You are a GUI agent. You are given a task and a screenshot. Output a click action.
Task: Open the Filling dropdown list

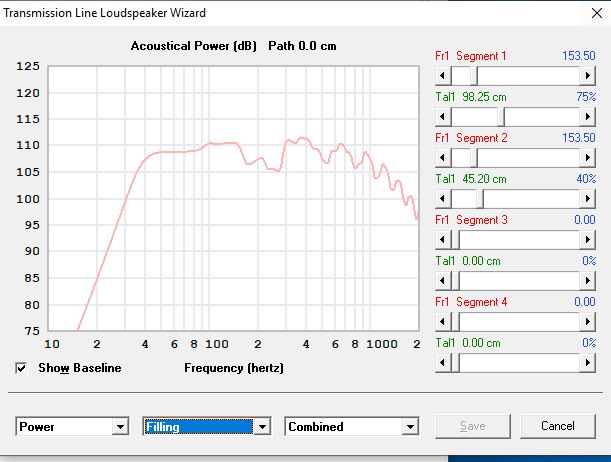(x=262, y=427)
